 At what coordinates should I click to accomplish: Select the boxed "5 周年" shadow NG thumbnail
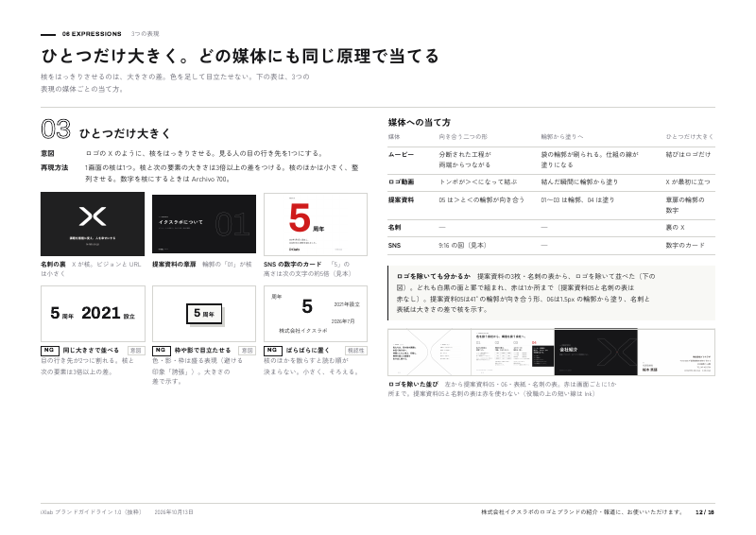click(204, 314)
